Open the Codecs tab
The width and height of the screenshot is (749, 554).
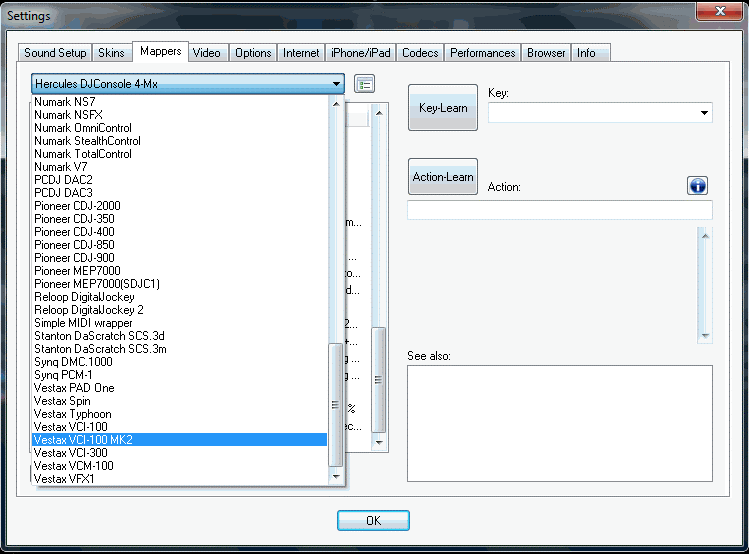pos(420,53)
